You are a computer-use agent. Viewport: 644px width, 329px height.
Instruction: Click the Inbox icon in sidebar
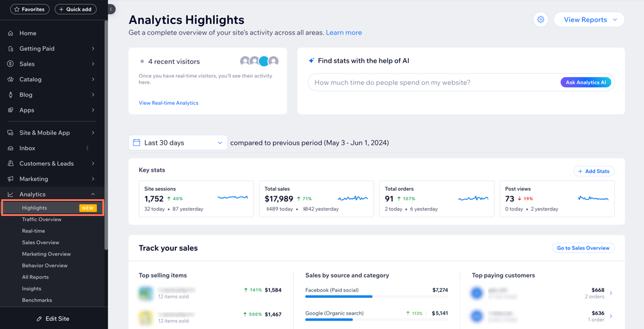pyautogui.click(x=11, y=148)
